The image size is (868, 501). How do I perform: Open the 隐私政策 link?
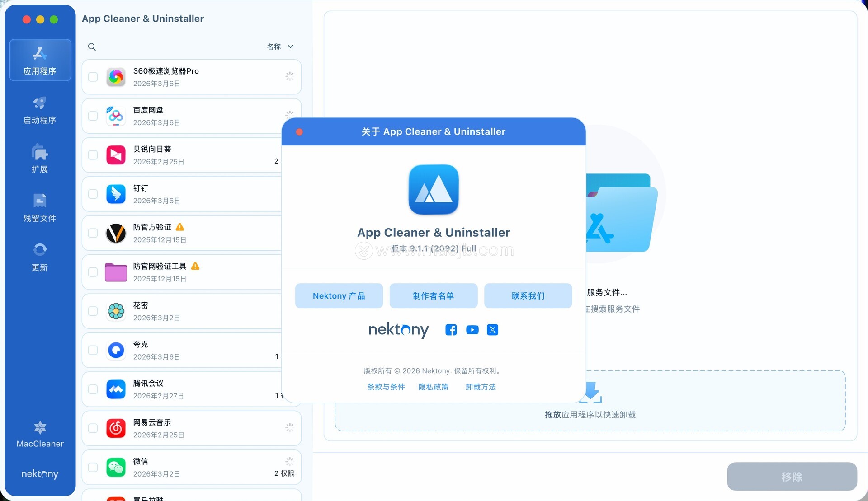pos(433,387)
